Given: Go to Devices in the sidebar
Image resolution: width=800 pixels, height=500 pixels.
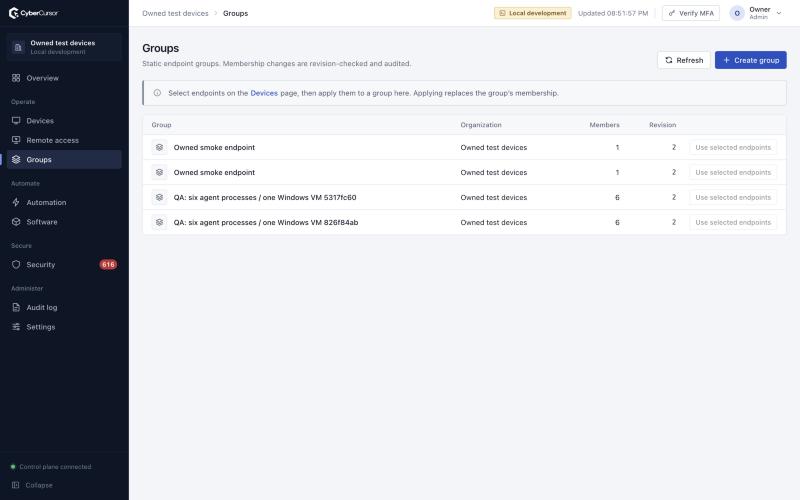Looking at the screenshot, I should pyautogui.click(x=64, y=121).
